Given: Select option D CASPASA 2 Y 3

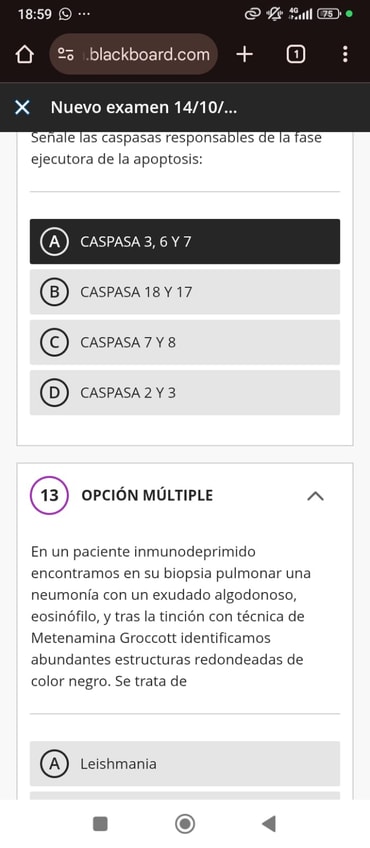Looking at the screenshot, I should pyautogui.click(x=185, y=393).
